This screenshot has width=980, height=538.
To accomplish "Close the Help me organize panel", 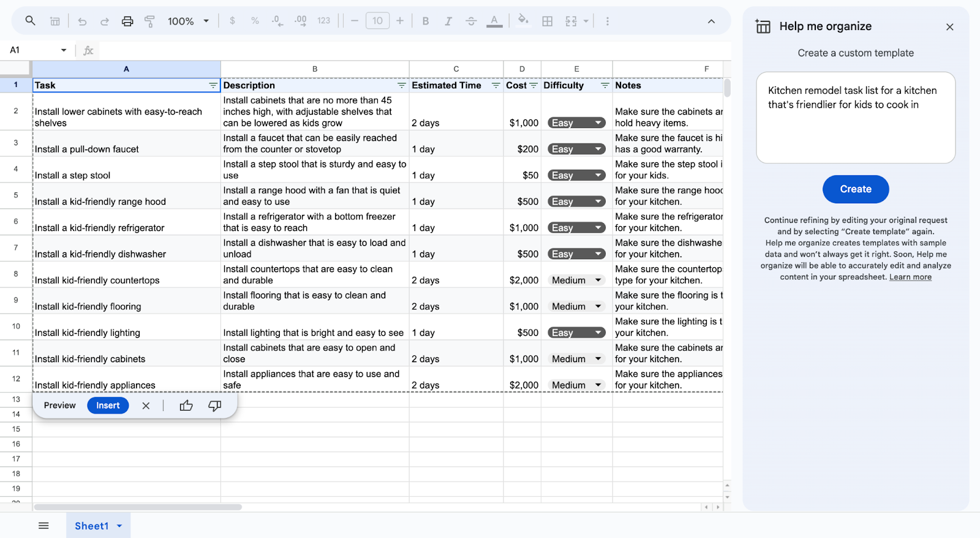I will (950, 27).
